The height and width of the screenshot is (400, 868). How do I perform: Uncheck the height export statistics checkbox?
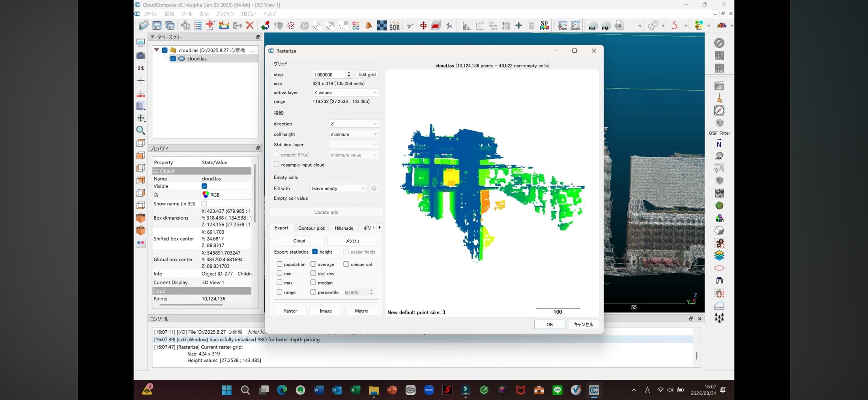315,251
